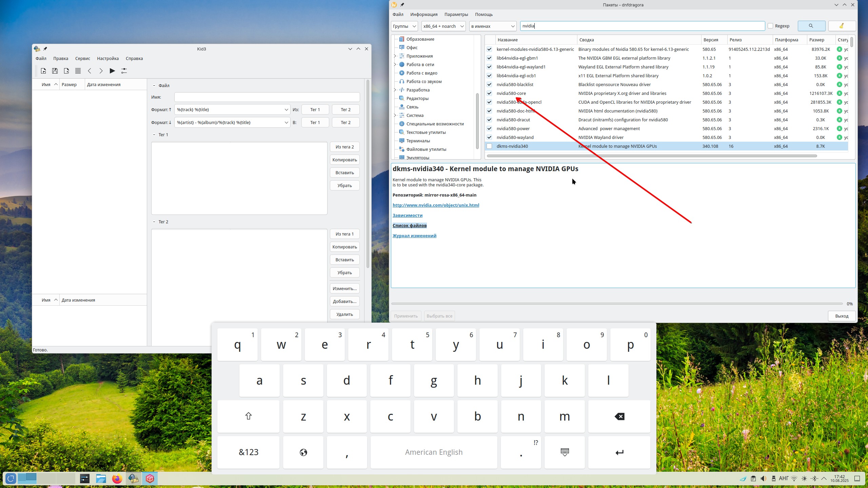Click the clear search broom icon

click(x=842, y=26)
